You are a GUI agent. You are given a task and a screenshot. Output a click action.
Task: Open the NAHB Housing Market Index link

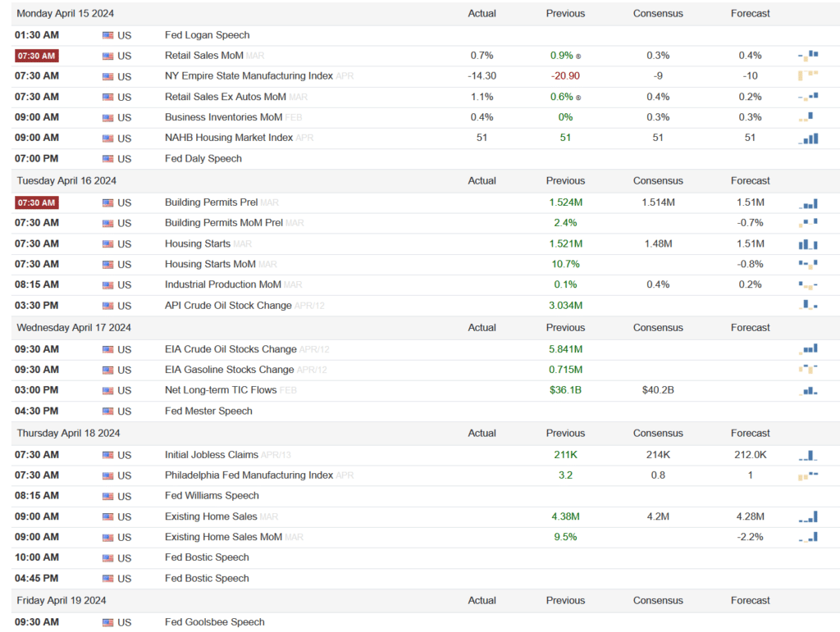pos(229,138)
